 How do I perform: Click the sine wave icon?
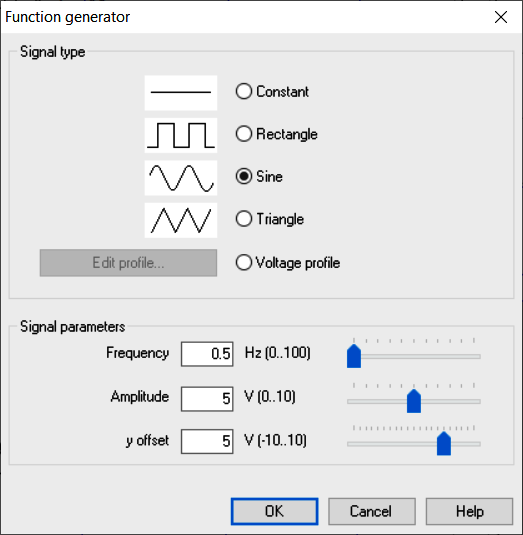[x=181, y=178]
